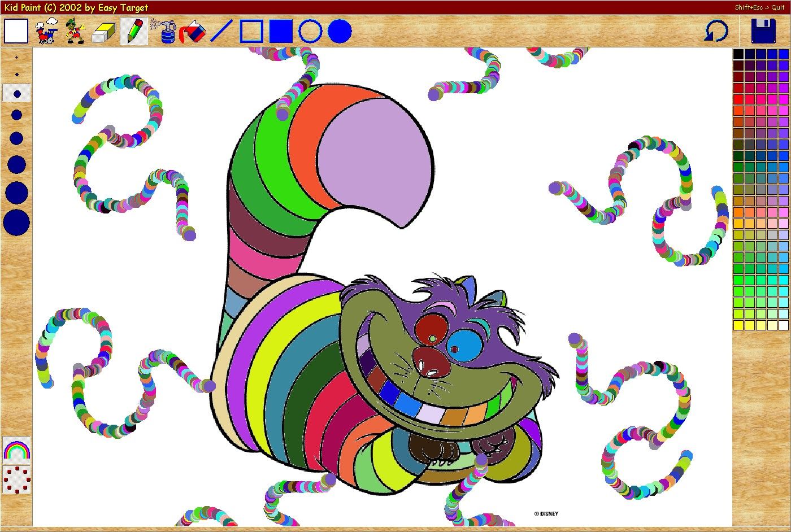
Task: Select the straight Line tool
Action: (x=221, y=31)
